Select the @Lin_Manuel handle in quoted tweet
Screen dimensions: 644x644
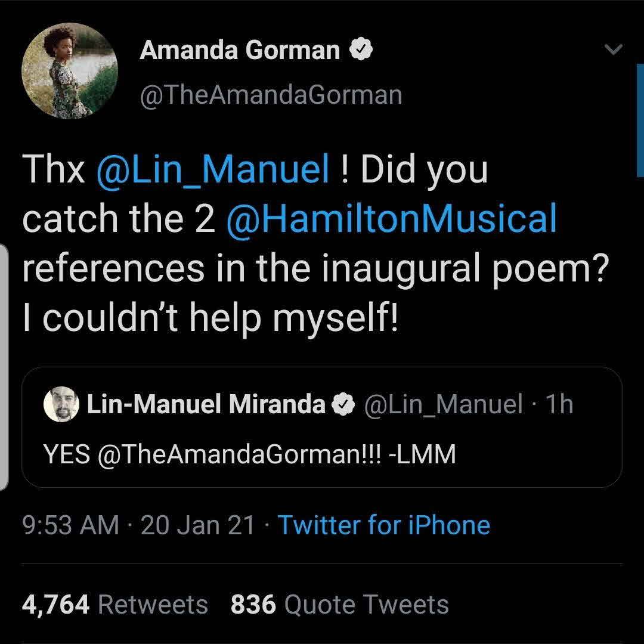[x=442, y=405]
